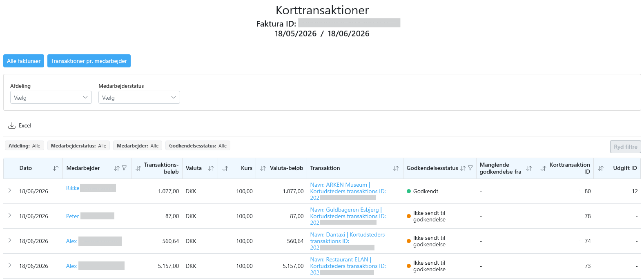
Task: Expand the Restaurant ELAN transaction row
Action: click(10, 265)
